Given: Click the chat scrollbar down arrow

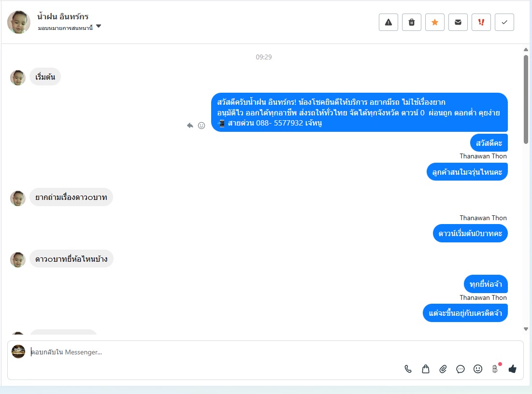Looking at the screenshot, I should click(x=526, y=329).
